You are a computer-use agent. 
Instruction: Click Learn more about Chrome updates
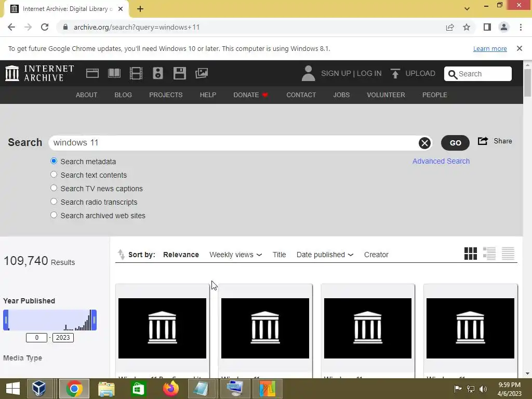[x=490, y=48]
